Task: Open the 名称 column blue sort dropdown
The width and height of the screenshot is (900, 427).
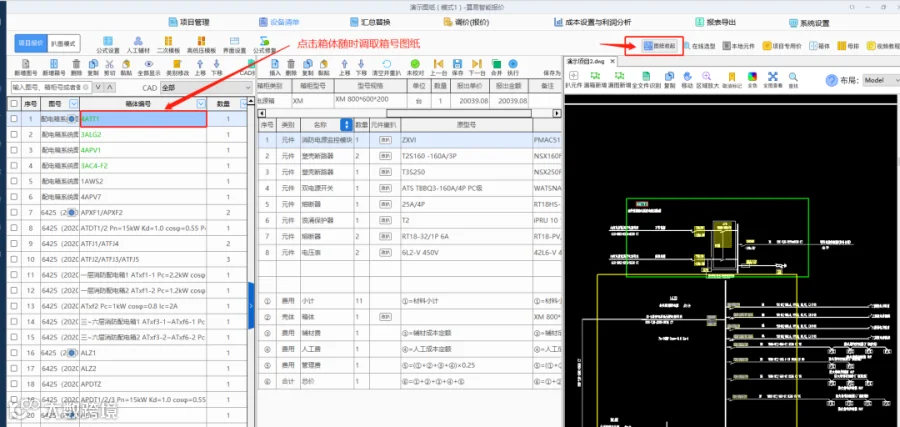Action: point(346,125)
